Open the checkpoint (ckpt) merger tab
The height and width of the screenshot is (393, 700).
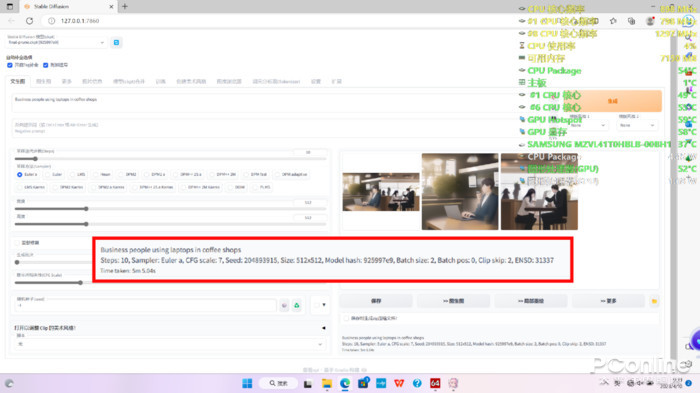(129, 82)
